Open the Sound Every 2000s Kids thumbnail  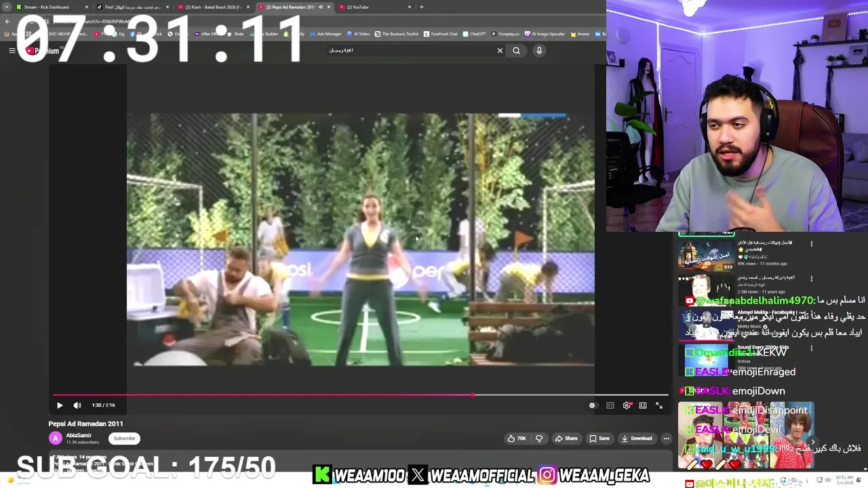(706, 359)
